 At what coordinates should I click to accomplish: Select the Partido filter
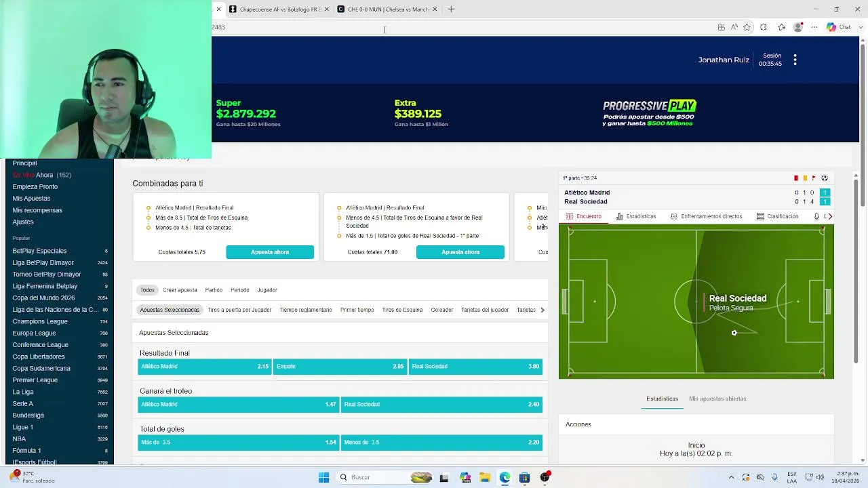pyautogui.click(x=214, y=290)
